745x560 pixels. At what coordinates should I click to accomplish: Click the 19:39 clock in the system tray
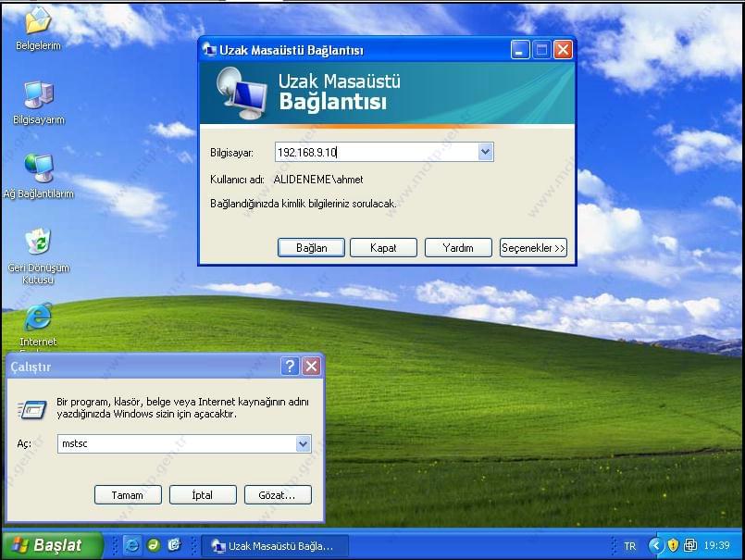pos(716,545)
